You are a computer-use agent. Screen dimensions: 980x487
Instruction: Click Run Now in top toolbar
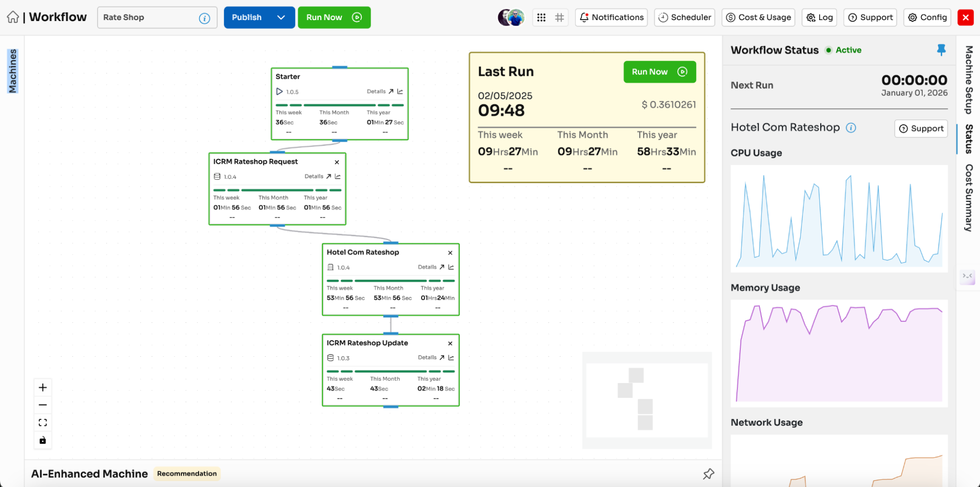coord(334,18)
